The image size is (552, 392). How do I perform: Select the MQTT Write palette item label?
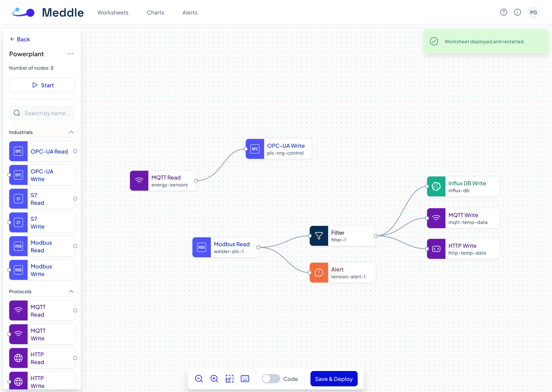click(x=38, y=334)
